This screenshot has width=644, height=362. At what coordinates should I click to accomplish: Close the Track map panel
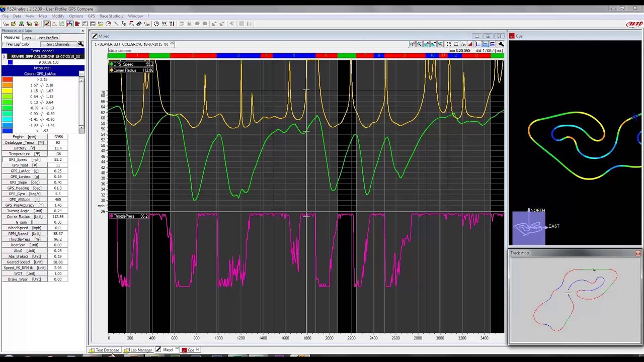[x=638, y=253]
